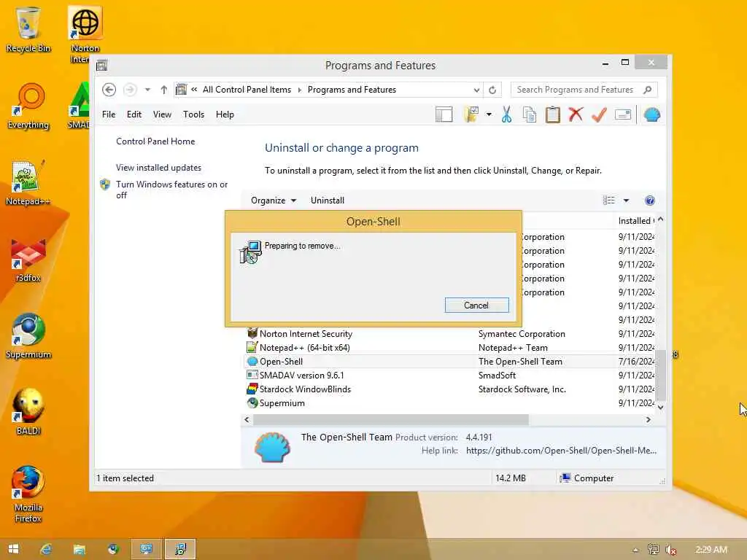Select the Supermium program row
This screenshot has width=747, height=560.
449,402
